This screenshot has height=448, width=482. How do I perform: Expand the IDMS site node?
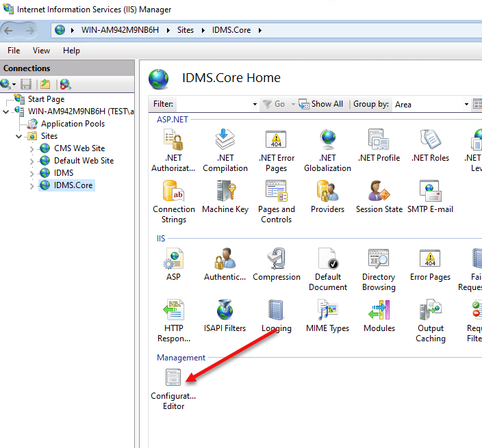click(31, 174)
